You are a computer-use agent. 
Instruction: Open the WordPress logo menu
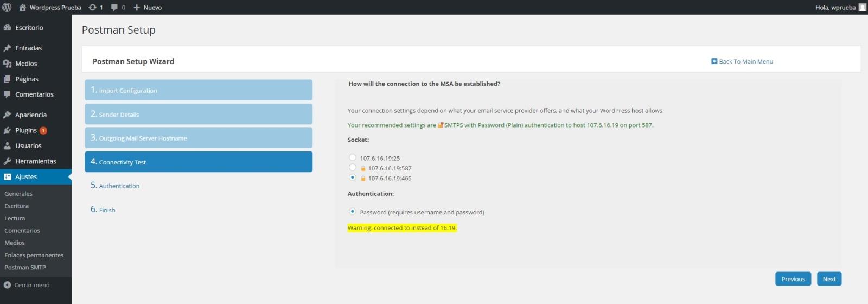(x=7, y=7)
